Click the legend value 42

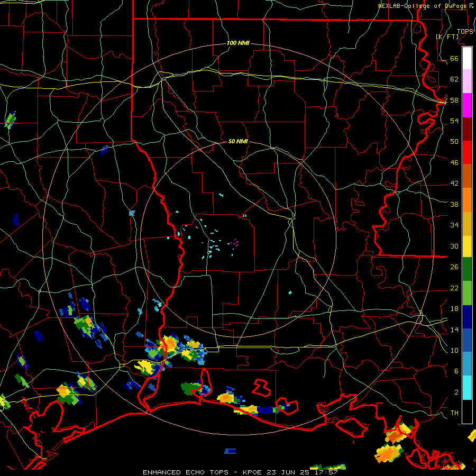click(454, 184)
